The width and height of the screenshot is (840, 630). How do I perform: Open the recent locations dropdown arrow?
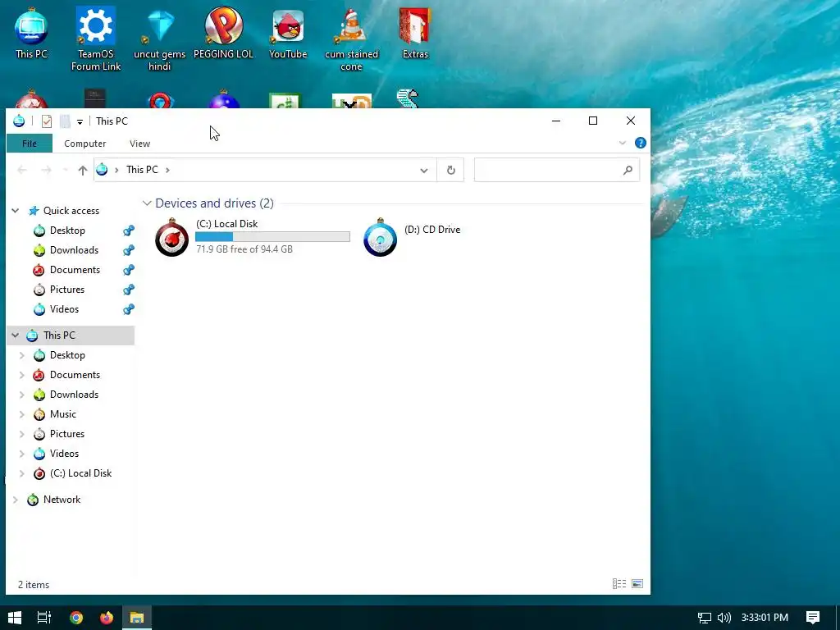click(x=66, y=171)
